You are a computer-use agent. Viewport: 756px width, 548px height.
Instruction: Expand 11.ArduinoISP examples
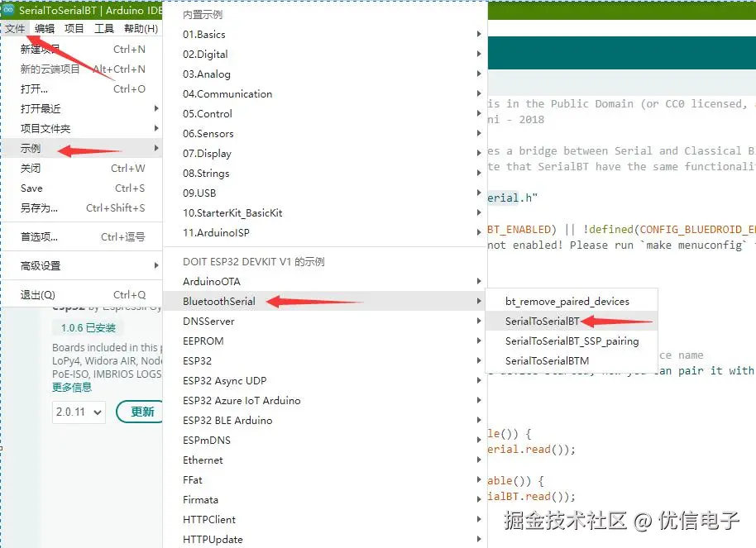(x=325, y=232)
